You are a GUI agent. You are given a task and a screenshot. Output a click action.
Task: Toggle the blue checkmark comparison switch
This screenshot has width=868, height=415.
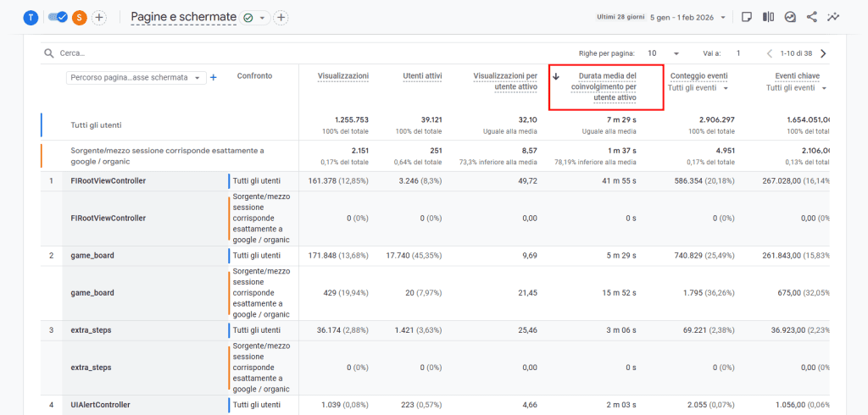click(x=58, y=17)
